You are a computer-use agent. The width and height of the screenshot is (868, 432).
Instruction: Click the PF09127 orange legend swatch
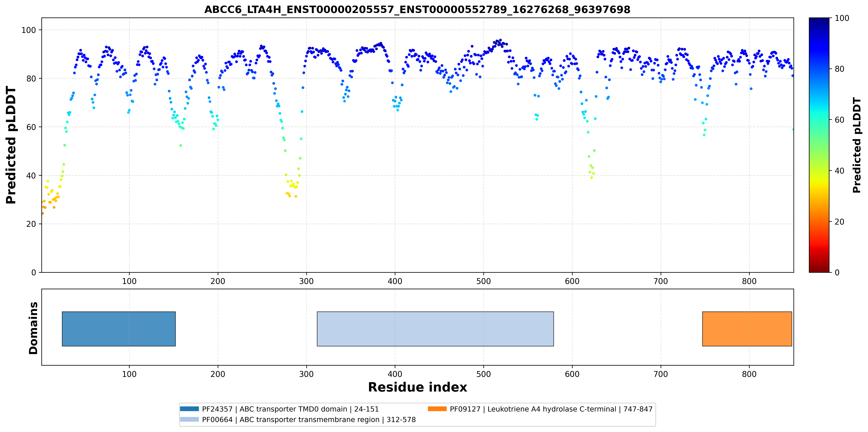(437, 409)
